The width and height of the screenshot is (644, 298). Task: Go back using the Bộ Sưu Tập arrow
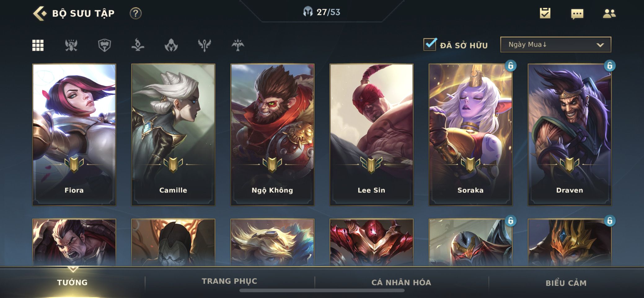coord(40,13)
